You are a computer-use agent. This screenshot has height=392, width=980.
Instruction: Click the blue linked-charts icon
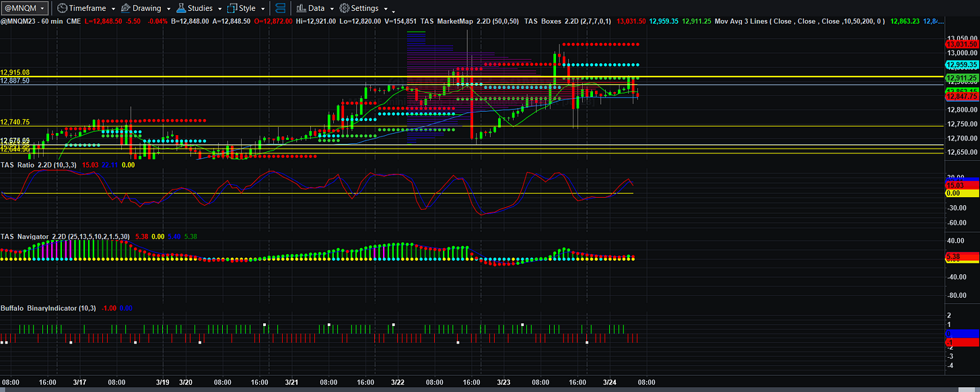281,9
